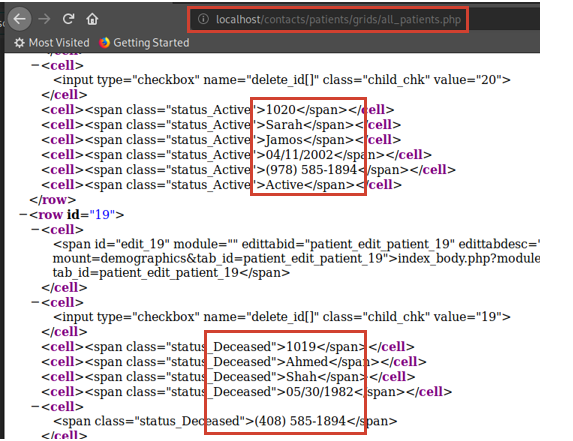Screen dimensions: 573x441
Task: Open the Most Visited gear bookmark icon
Action: (19, 43)
